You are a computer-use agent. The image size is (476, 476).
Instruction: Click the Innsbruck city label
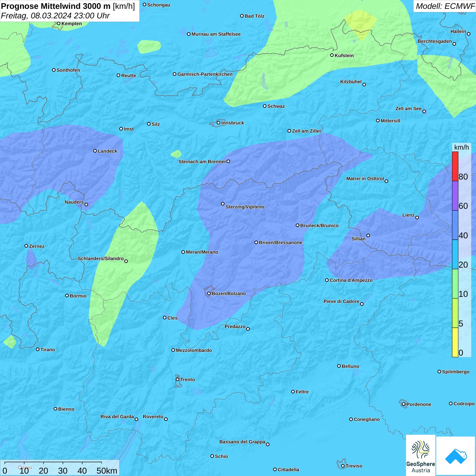point(233,123)
